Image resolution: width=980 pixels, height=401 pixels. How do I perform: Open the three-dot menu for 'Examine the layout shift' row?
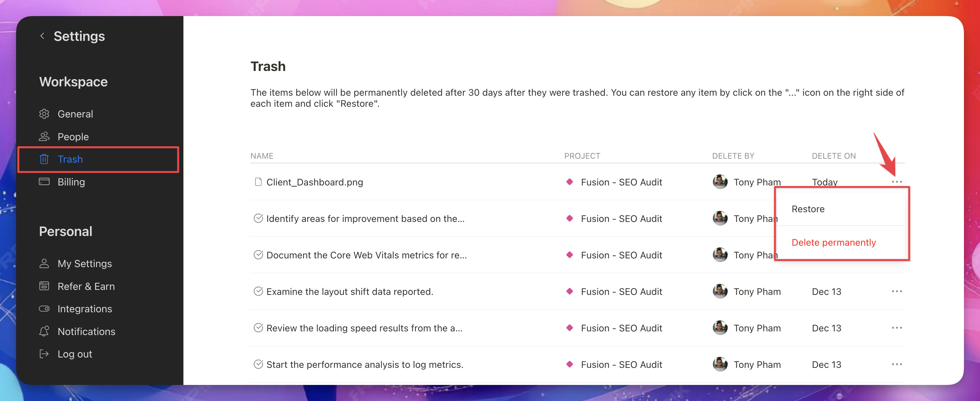(896, 292)
